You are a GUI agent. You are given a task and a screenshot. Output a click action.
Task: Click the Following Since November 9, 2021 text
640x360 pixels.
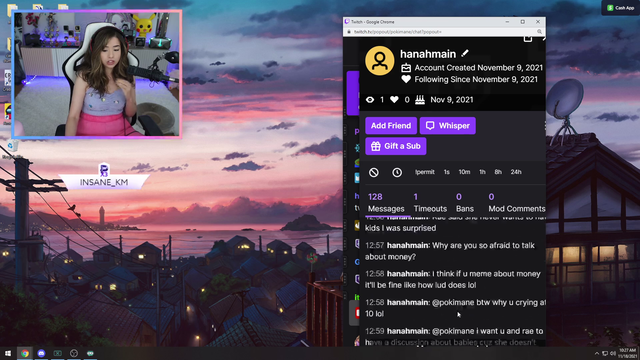[476, 79]
